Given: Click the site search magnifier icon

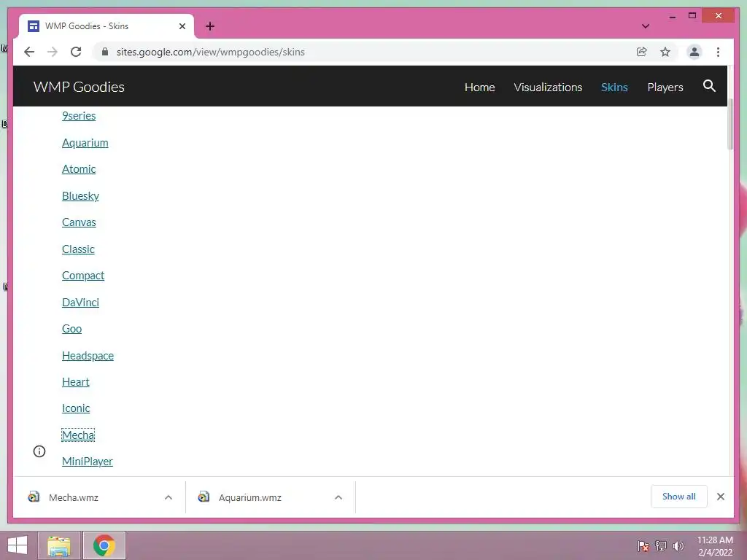Looking at the screenshot, I should [x=709, y=86].
